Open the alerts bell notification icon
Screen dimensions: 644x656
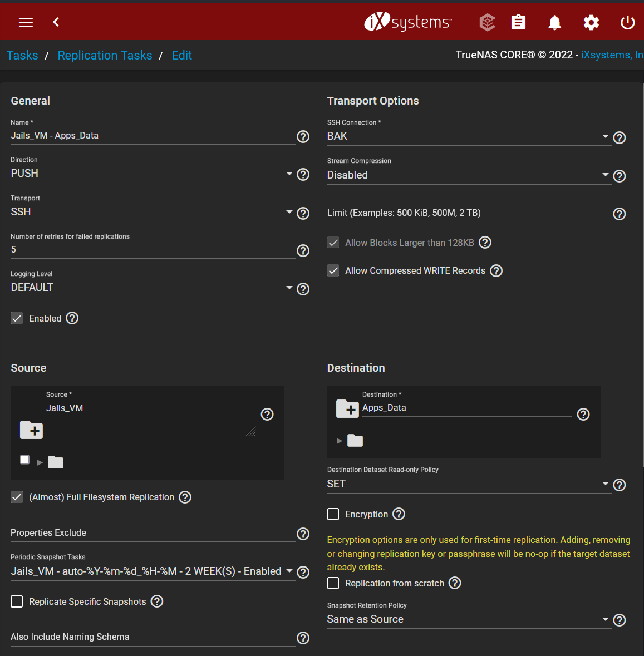pyautogui.click(x=554, y=22)
